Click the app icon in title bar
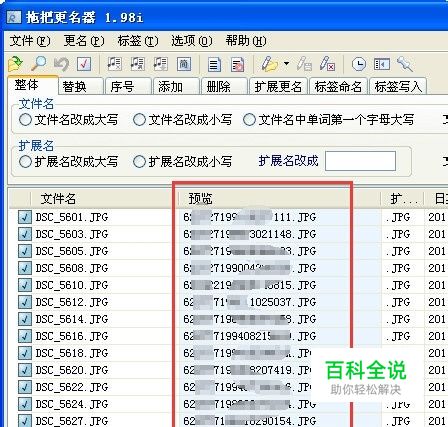 (13, 17)
